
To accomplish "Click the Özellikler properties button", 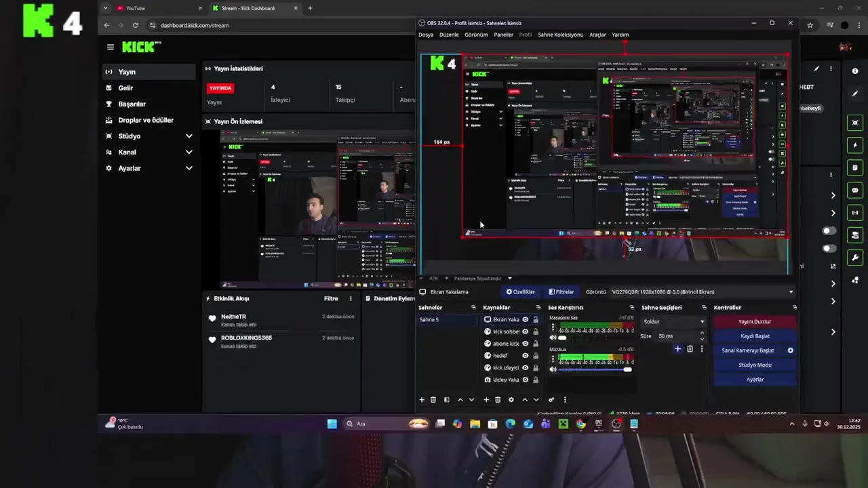I will (521, 292).
